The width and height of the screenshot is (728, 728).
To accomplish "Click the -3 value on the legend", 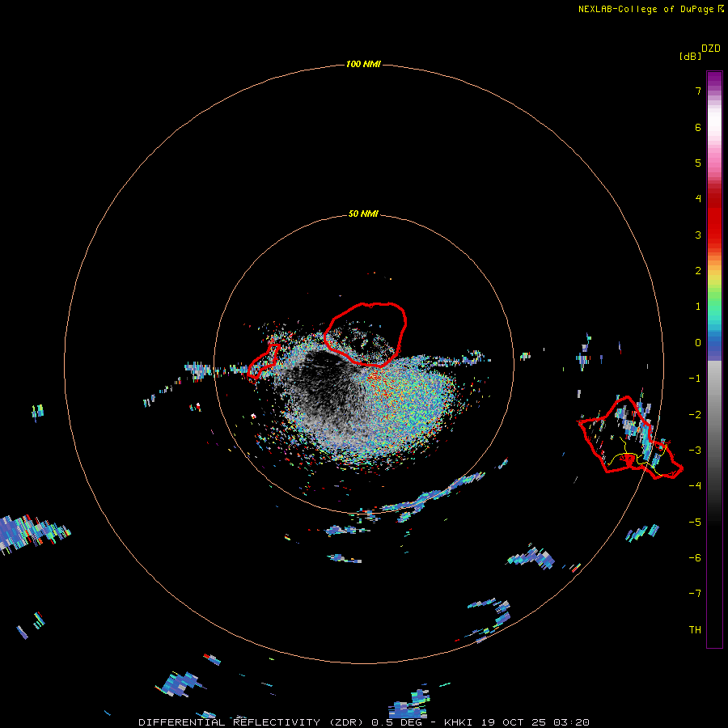I will pos(695,451).
